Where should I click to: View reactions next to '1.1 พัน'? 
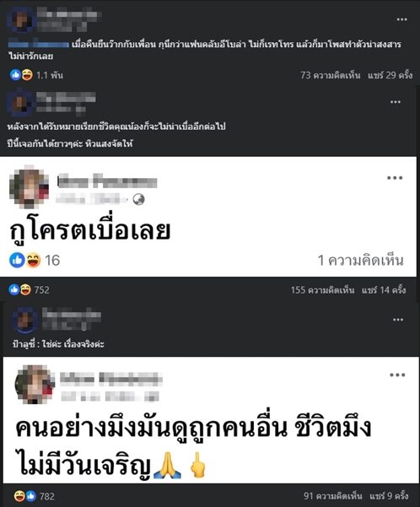coord(21,75)
